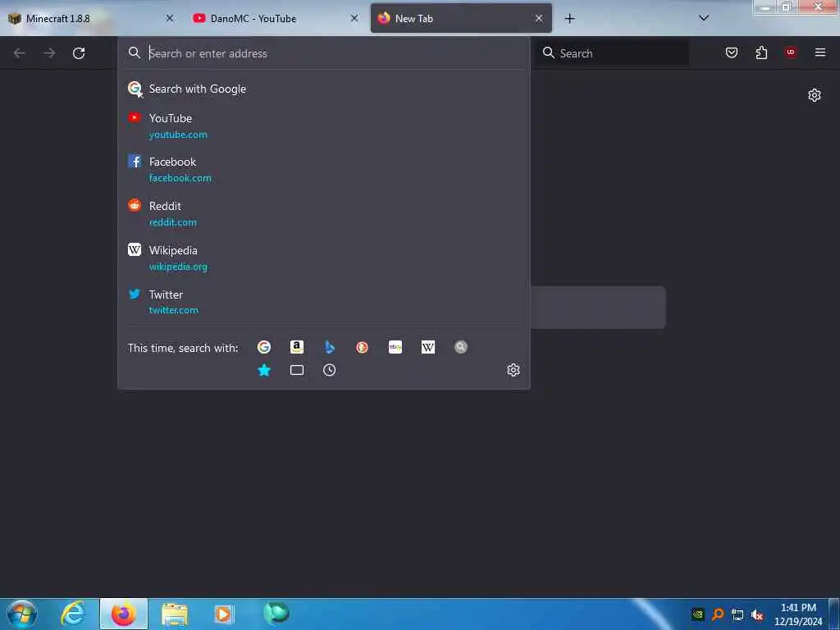
Task: Search this time with Google
Action: tap(264, 347)
